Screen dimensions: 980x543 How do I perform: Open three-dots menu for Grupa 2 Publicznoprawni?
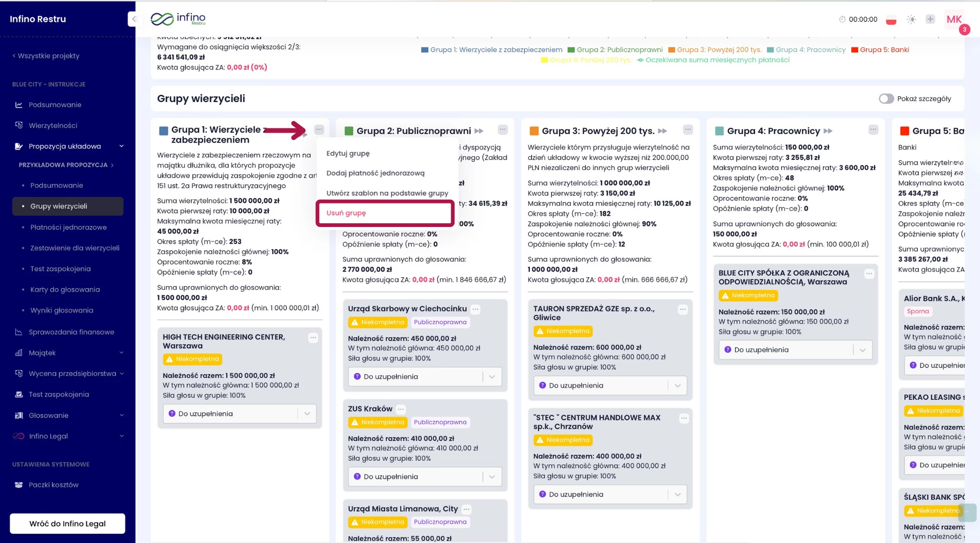(502, 130)
